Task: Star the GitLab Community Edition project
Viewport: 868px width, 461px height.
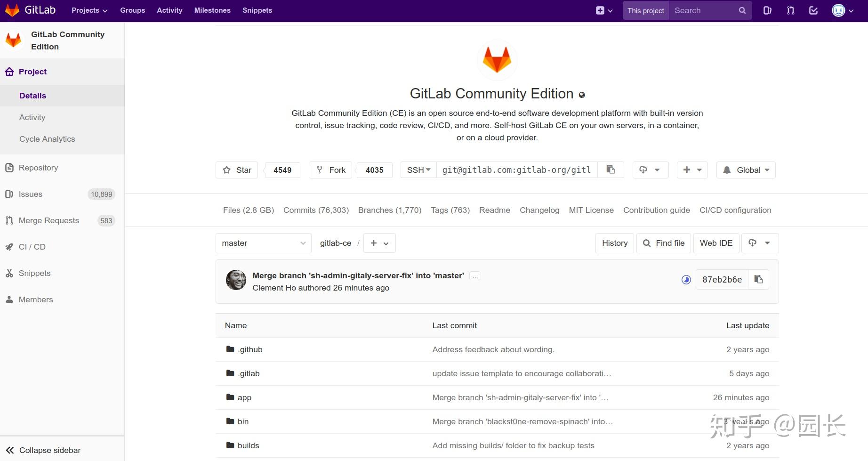Action: click(237, 170)
